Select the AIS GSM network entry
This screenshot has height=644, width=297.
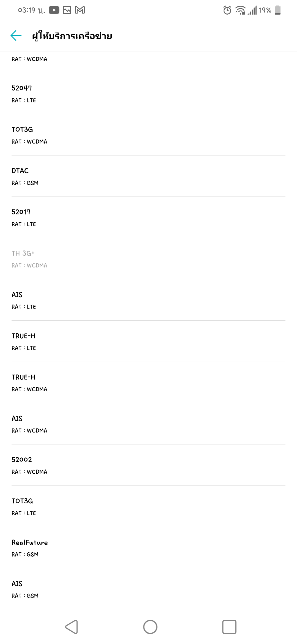148,589
